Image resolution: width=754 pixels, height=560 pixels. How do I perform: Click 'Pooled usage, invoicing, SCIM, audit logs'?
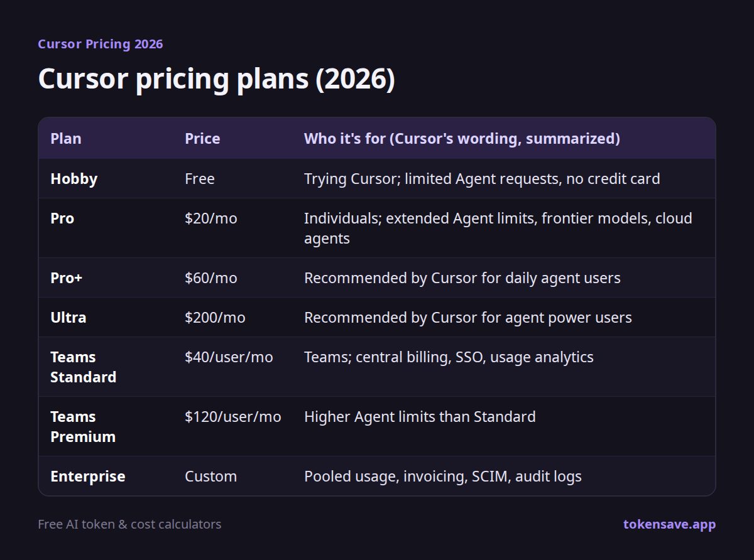click(443, 477)
